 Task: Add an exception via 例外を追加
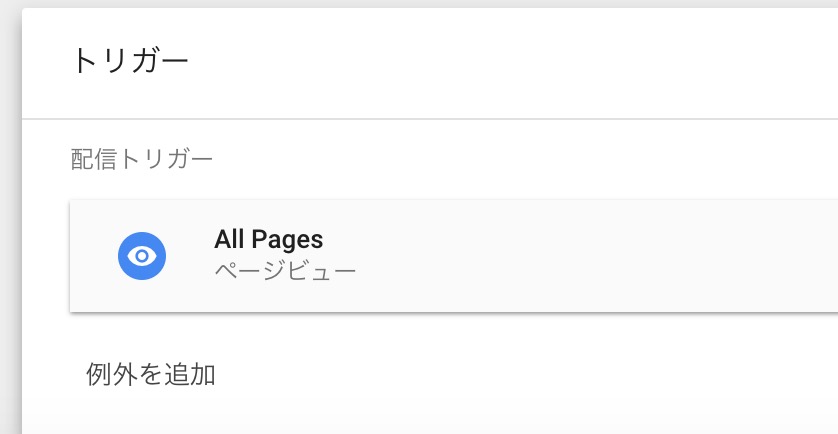click(151, 374)
